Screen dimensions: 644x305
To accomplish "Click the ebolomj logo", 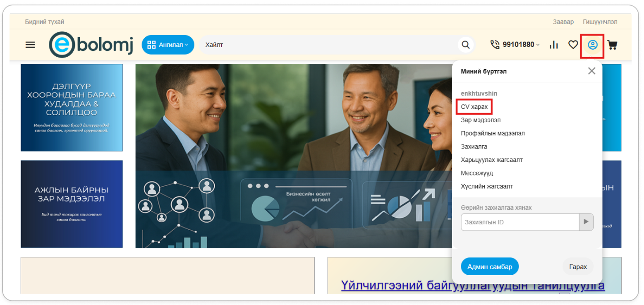I will [x=91, y=45].
